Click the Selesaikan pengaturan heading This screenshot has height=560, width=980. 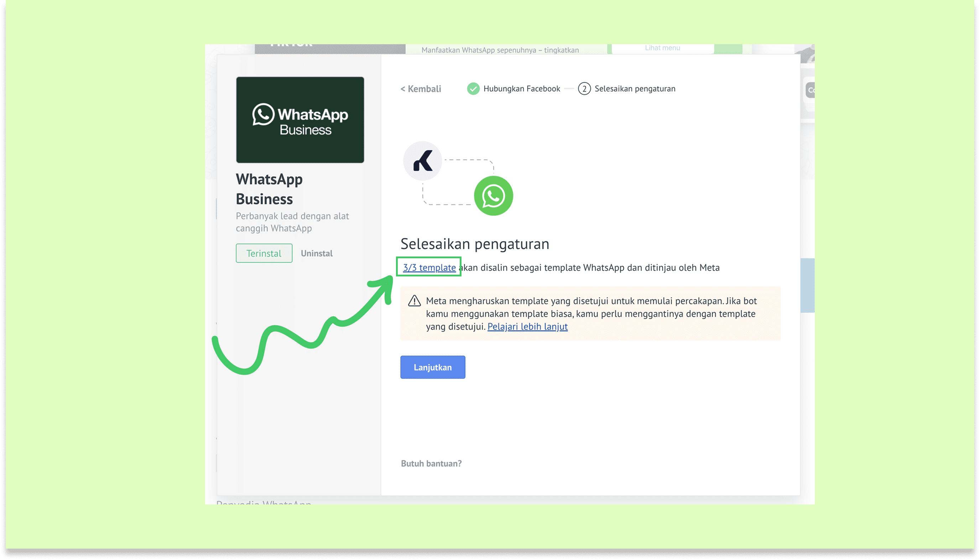[x=475, y=244]
